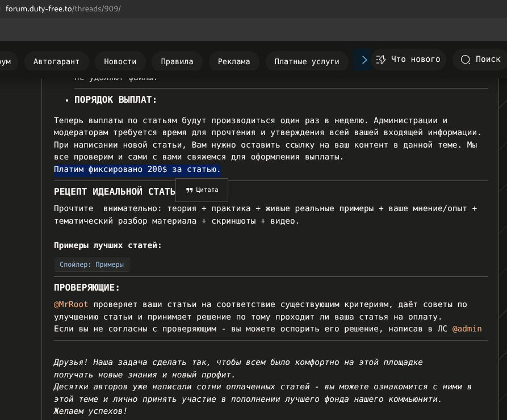Click the highlighted text Платим фиксировано 200$ за статью
This screenshot has width=507, height=420.
137,170
